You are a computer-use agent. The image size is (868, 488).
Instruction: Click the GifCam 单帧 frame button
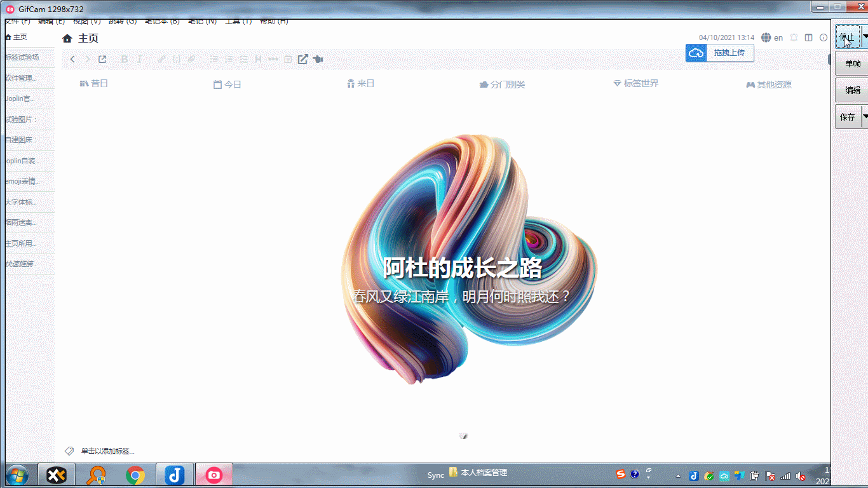pyautogui.click(x=851, y=64)
